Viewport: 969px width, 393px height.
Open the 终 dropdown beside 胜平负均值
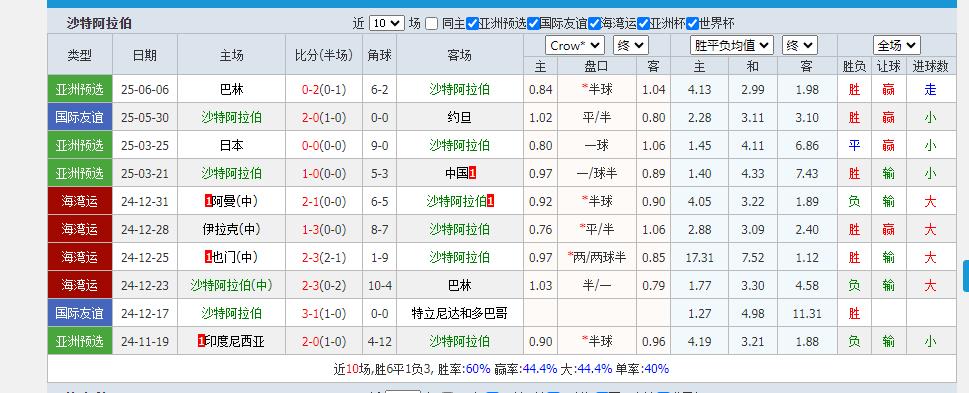[800, 45]
